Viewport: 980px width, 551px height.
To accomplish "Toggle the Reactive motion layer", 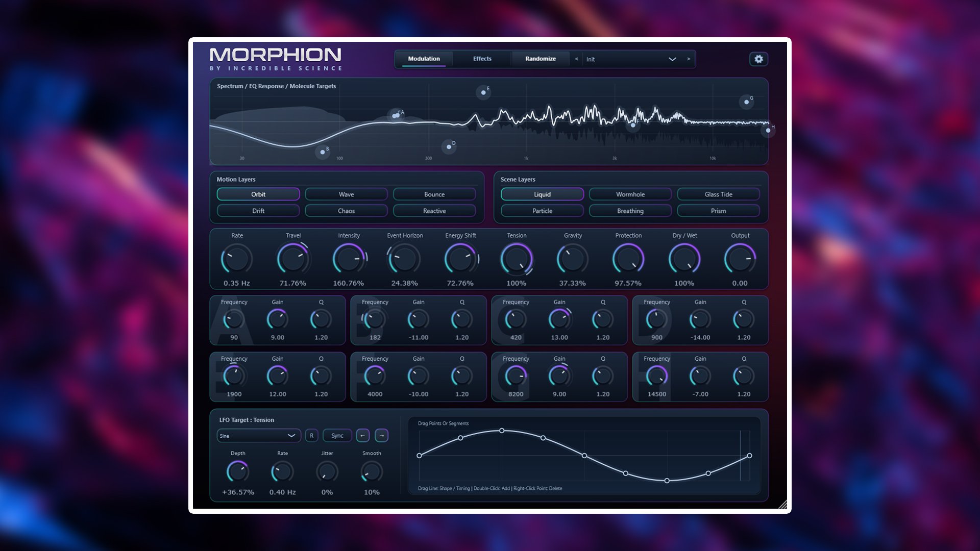I will click(434, 211).
